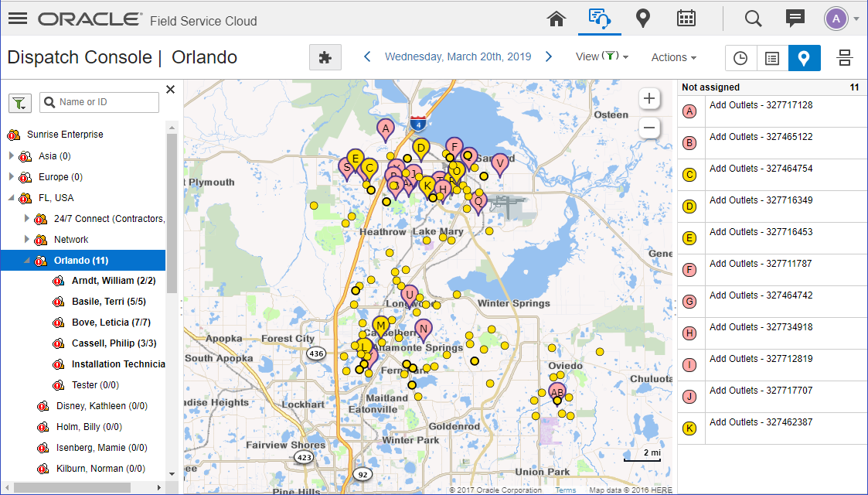The image size is (868, 495).
Task: Switch to map view pin icon
Action: [x=804, y=57]
